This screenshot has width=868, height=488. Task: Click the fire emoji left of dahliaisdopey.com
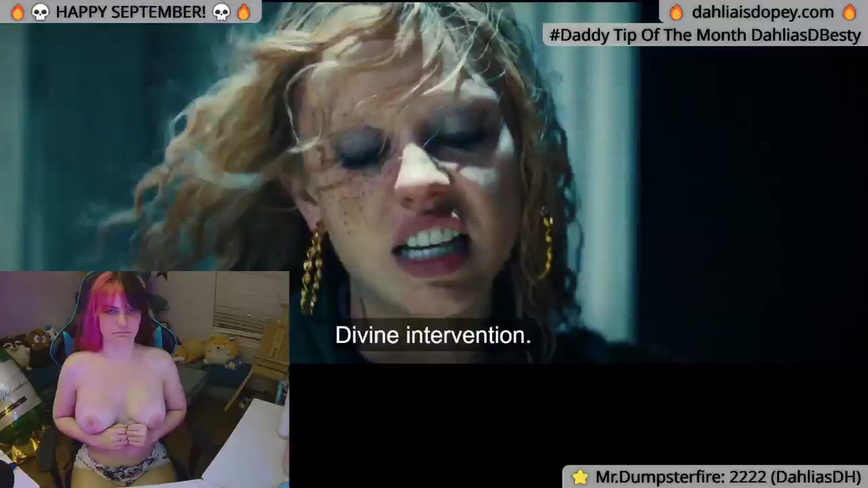point(676,12)
